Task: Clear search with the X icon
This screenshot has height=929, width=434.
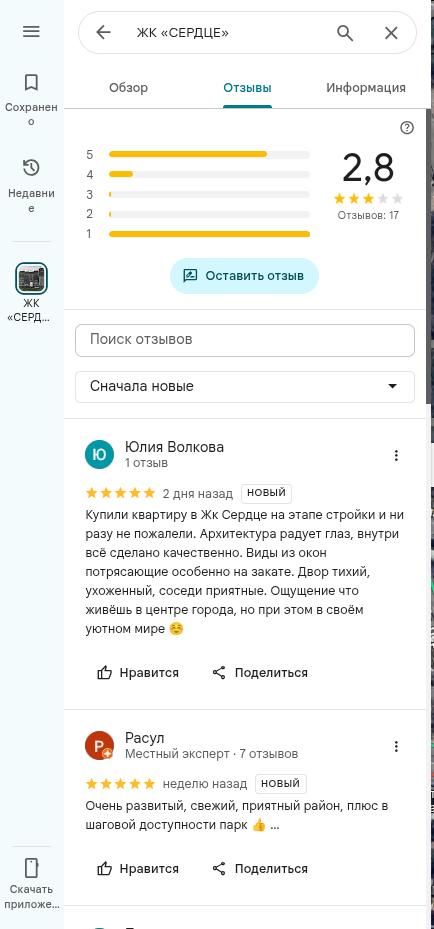Action: coord(391,33)
